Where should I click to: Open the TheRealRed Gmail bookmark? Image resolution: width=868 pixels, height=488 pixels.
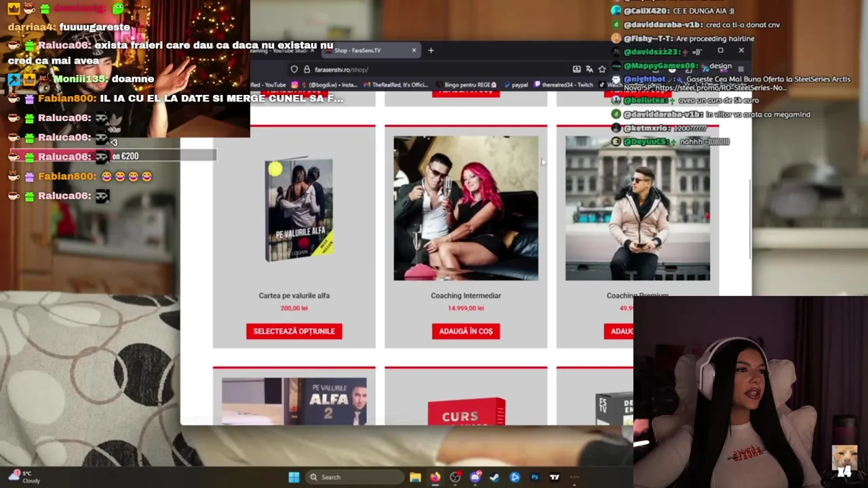(x=396, y=85)
